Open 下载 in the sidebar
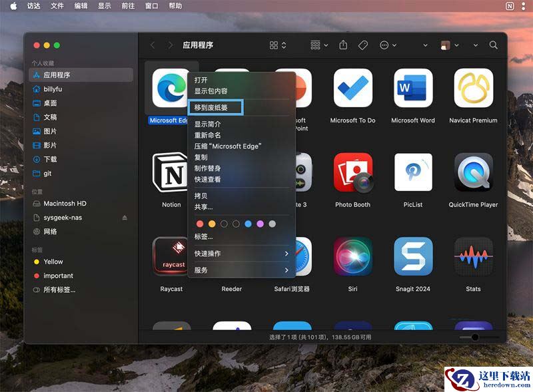The height and width of the screenshot is (392, 533). (81, 159)
